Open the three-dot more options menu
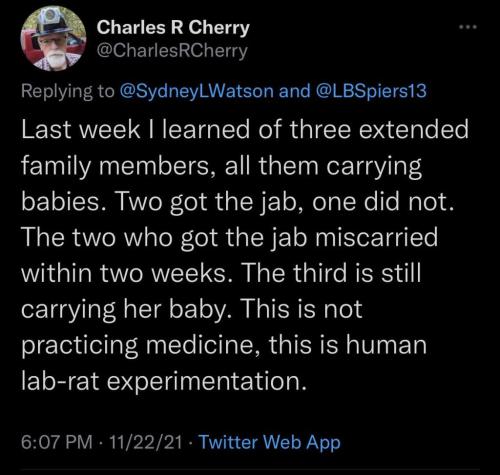 (468, 26)
